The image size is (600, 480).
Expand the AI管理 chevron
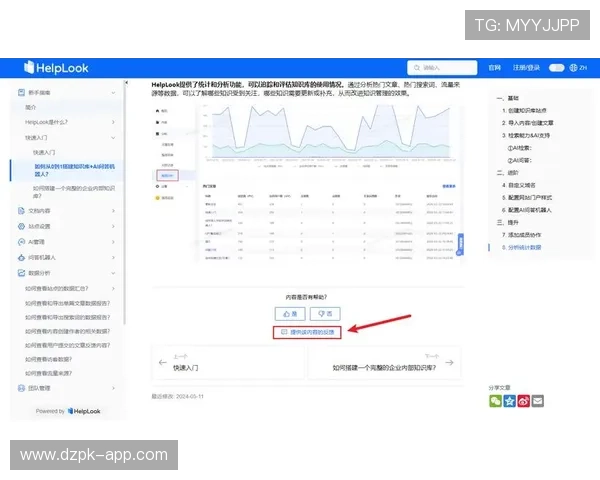tap(113, 242)
